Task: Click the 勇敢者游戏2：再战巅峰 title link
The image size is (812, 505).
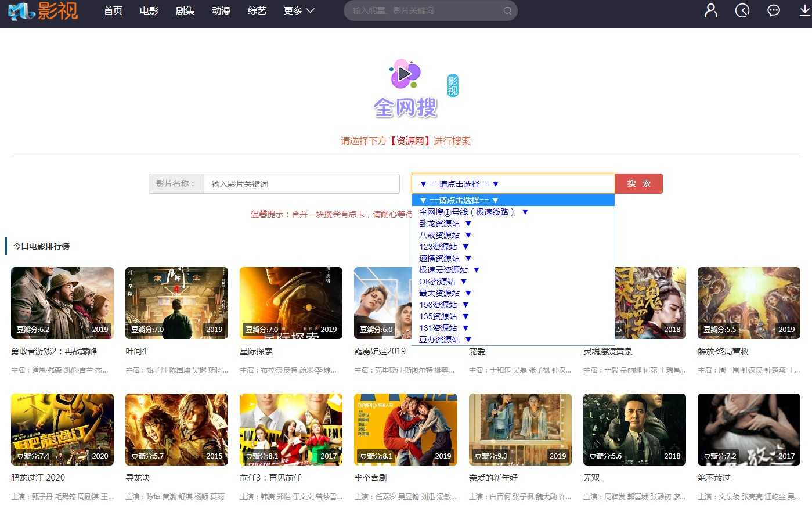Action: (54, 351)
